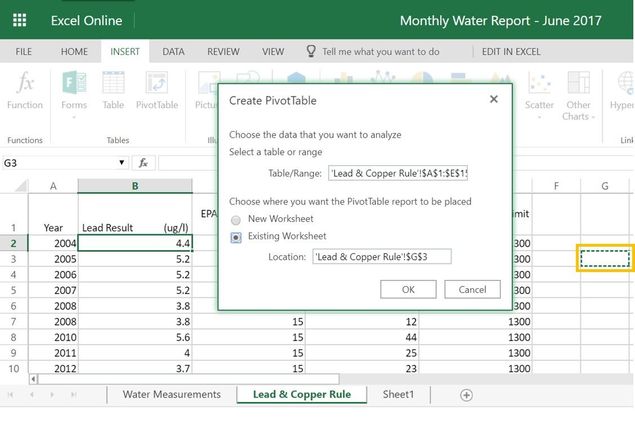Image resolution: width=635 pixels, height=423 pixels.
Task: Click the Excel Online title link
Action: (x=86, y=21)
